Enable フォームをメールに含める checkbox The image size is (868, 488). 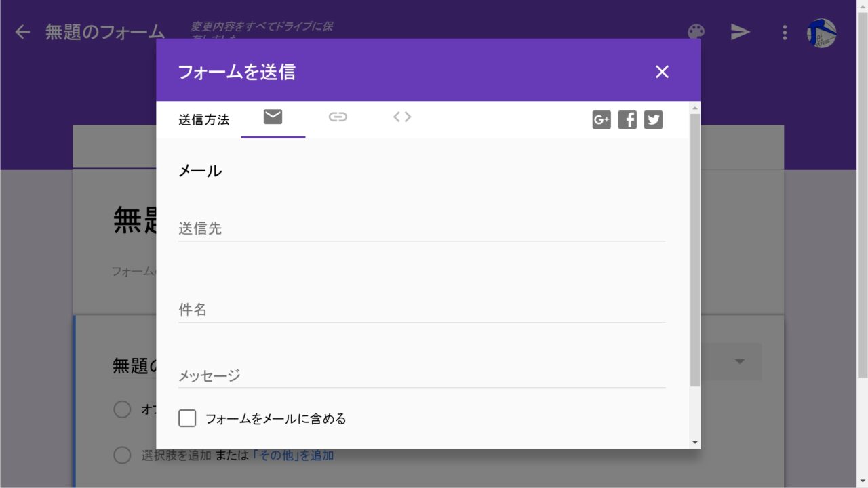point(187,418)
